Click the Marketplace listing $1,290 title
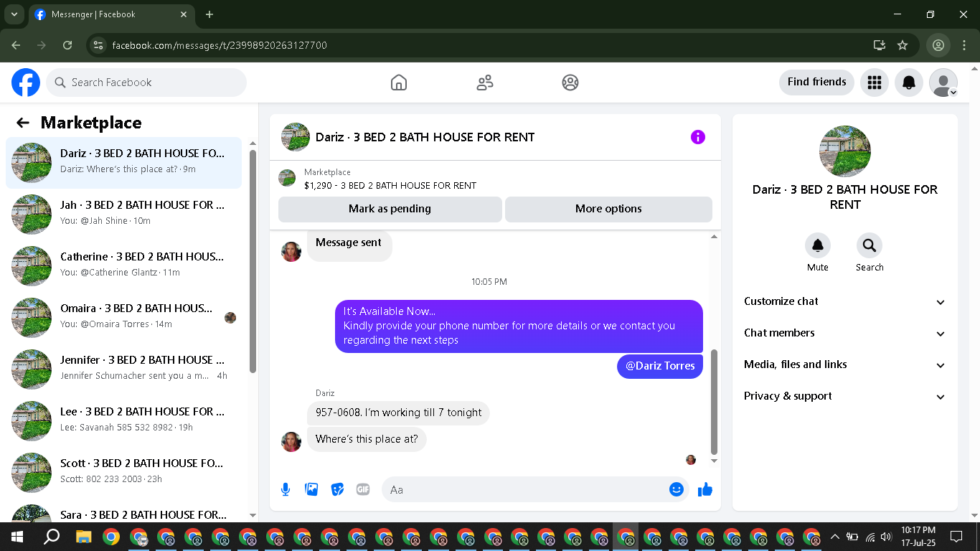The image size is (980, 551). tap(390, 186)
